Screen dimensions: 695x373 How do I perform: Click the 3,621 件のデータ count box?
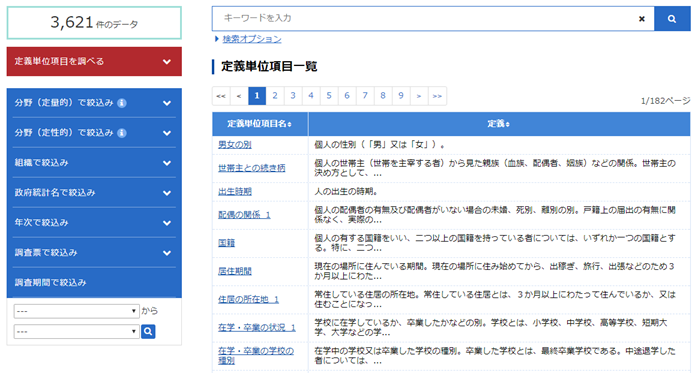tap(94, 23)
